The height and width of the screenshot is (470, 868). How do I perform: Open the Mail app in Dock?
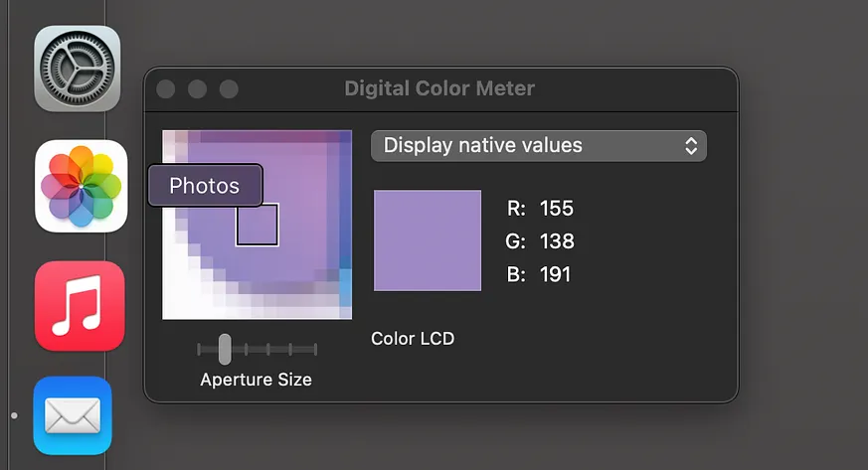(x=73, y=415)
